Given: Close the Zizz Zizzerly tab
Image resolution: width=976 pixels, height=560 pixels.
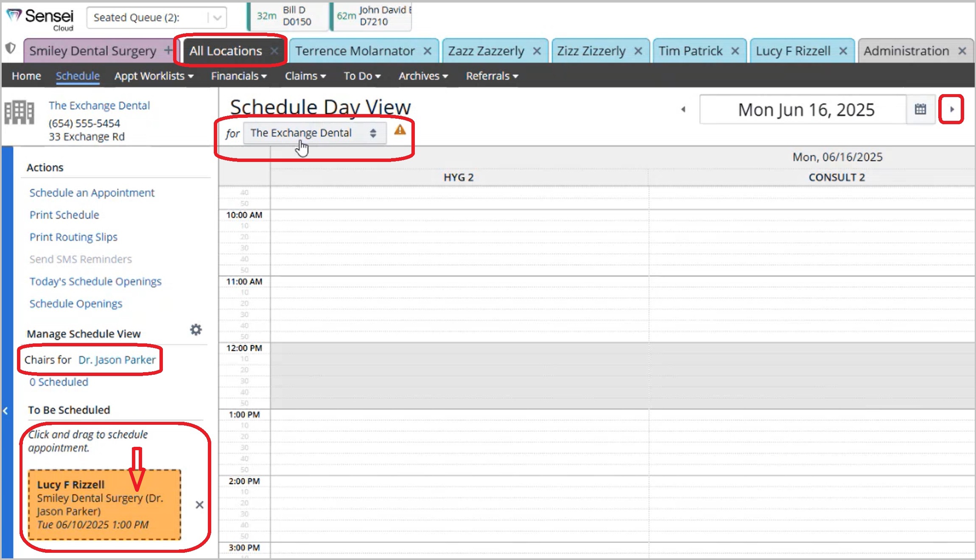Looking at the screenshot, I should click(x=638, y=51).
